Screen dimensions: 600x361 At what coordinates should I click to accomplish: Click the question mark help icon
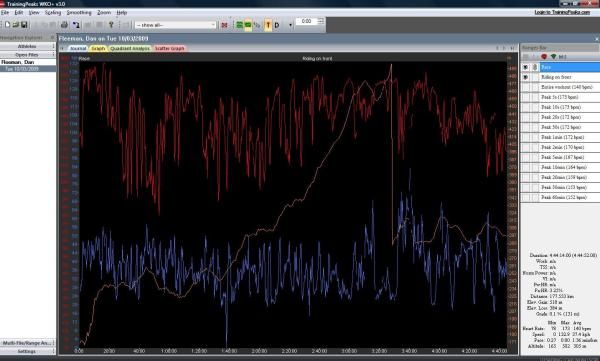pyautogui.click(x=111, y=25)
